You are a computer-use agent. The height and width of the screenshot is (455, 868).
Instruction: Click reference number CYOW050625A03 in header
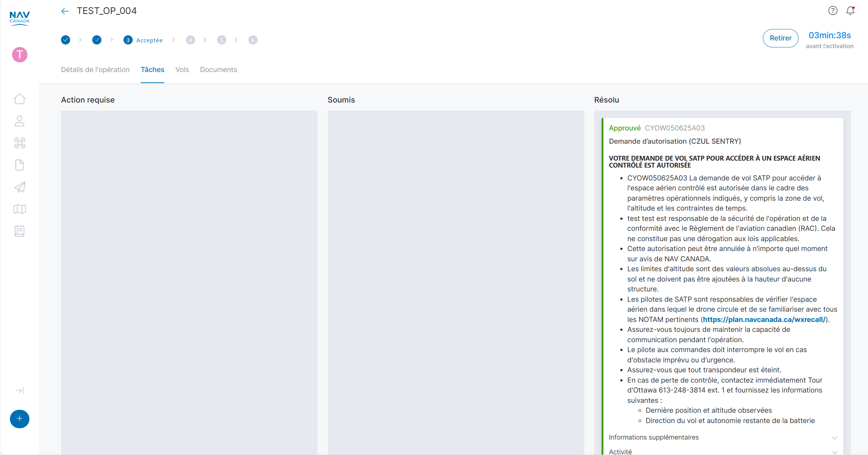[675, 128]
